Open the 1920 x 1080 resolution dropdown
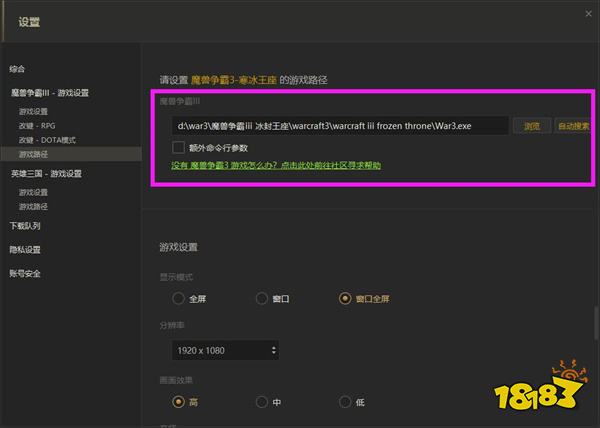 (225, 350)
